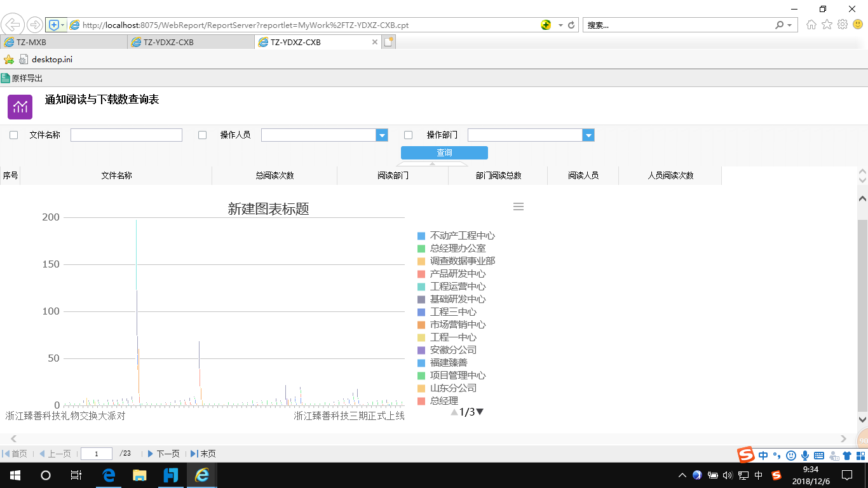
Task: Tick the 操作人员 checkbox
Action: (x=203, y=135)
